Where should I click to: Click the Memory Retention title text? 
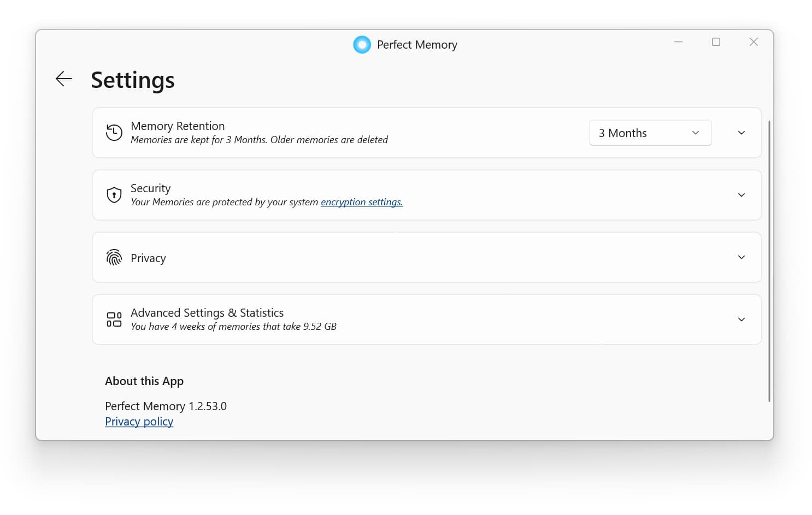coord(178,126)
